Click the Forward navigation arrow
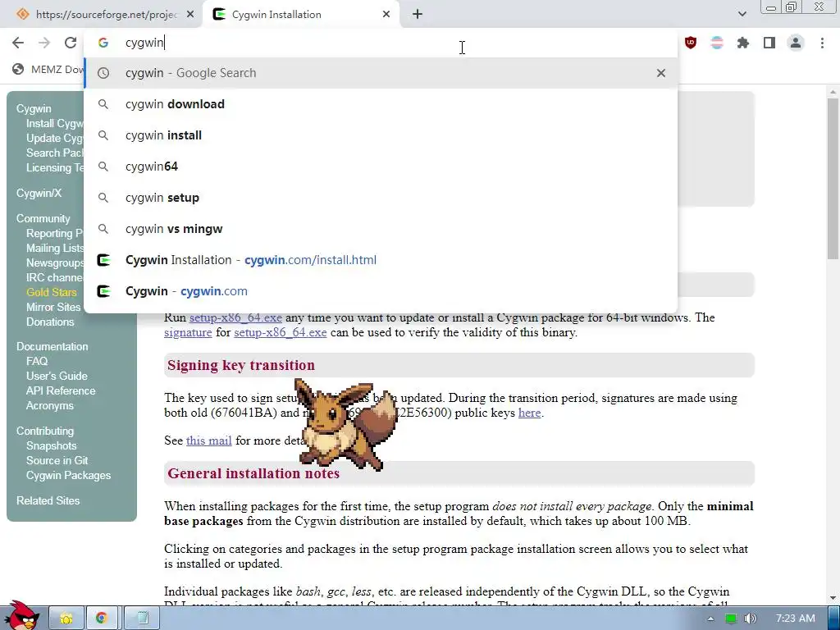The image size is (840, 630). 44,43
